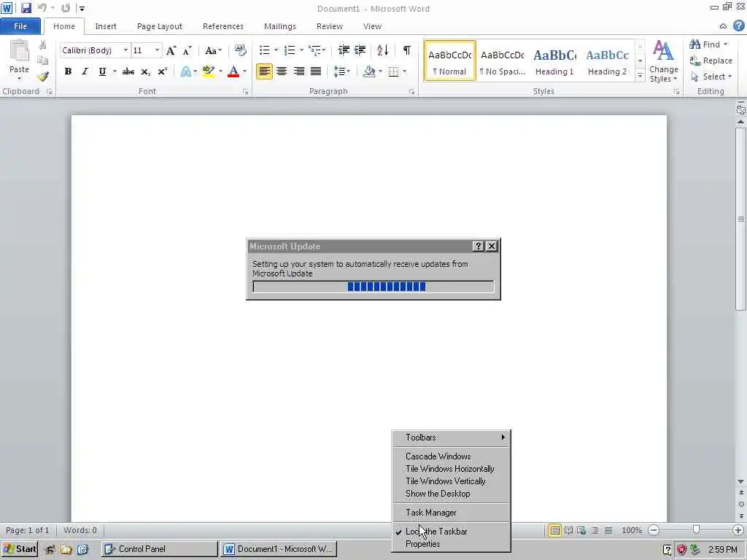Expand the Styles gallery More arrow

pos(640,76)
